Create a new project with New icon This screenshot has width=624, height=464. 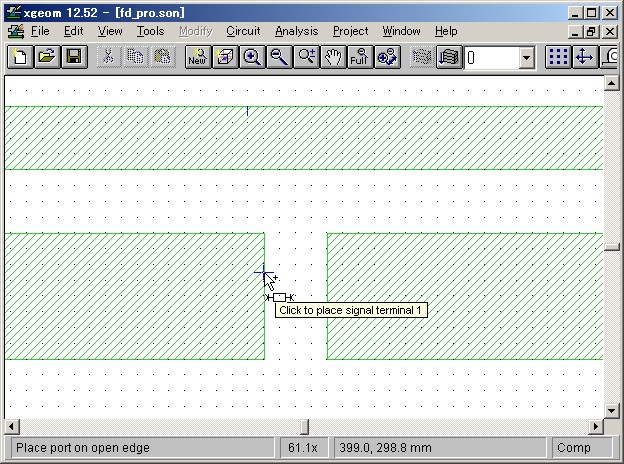pos(20,57)
